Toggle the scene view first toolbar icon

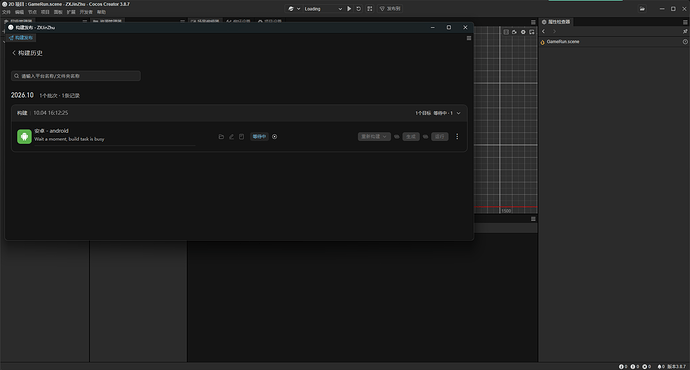[506, 32]
